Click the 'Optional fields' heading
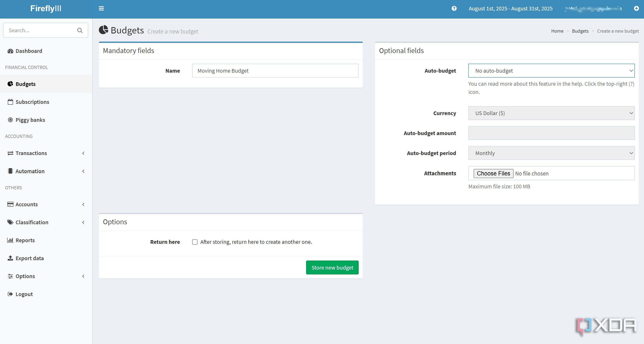The width and height of the screenshot is (644, 344). click(401, 51)
